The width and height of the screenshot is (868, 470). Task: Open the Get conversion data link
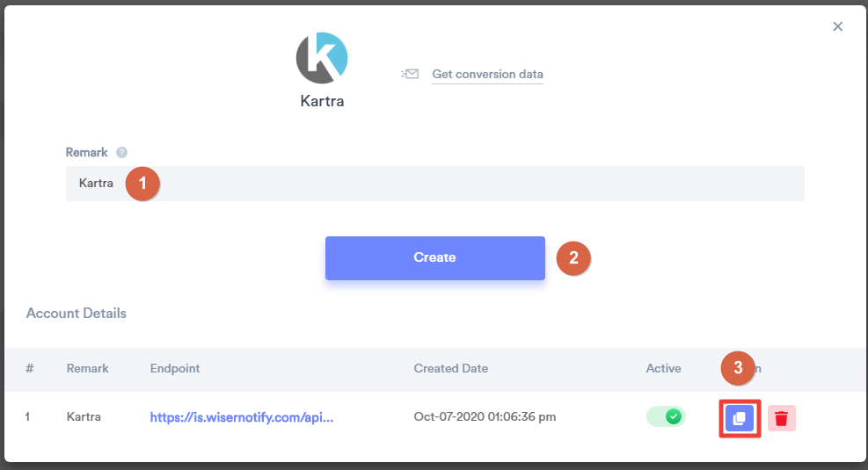point(487,74)
